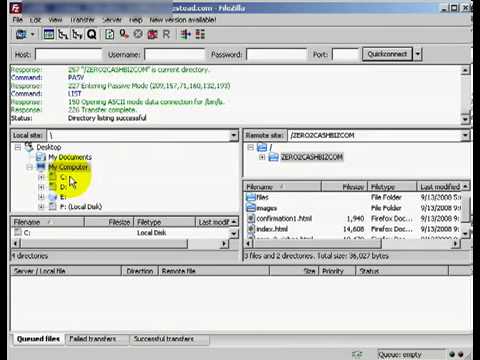The width and height of the screenshot is (480, 360).
Task: Open the View menu
Action: (55, 20)
